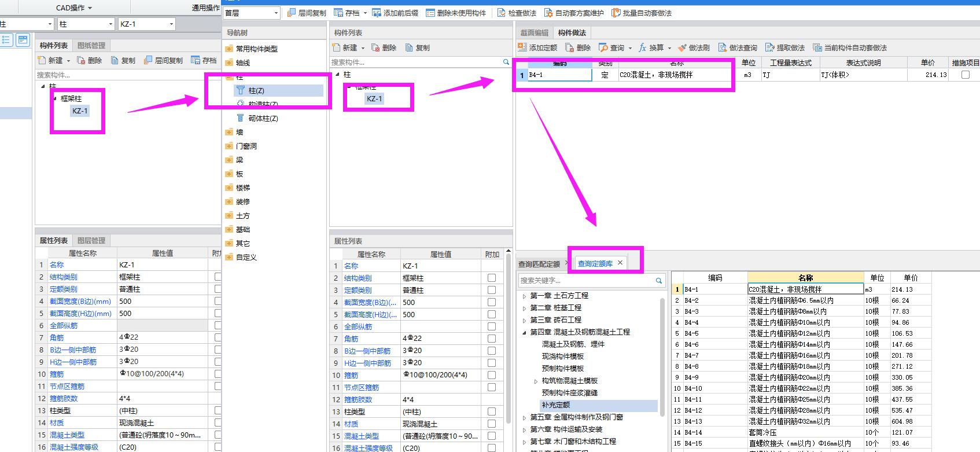Toggle the 附加 checkbox for the 定额类别 row
980x452 pixels.
pyautogui.click(x=492, y=290)
